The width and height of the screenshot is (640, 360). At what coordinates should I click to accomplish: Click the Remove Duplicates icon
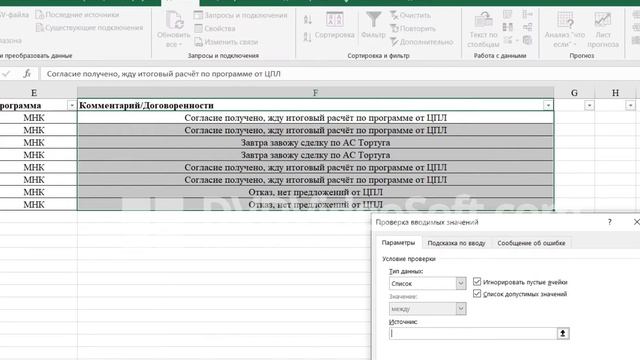click(x=507, y=27)
